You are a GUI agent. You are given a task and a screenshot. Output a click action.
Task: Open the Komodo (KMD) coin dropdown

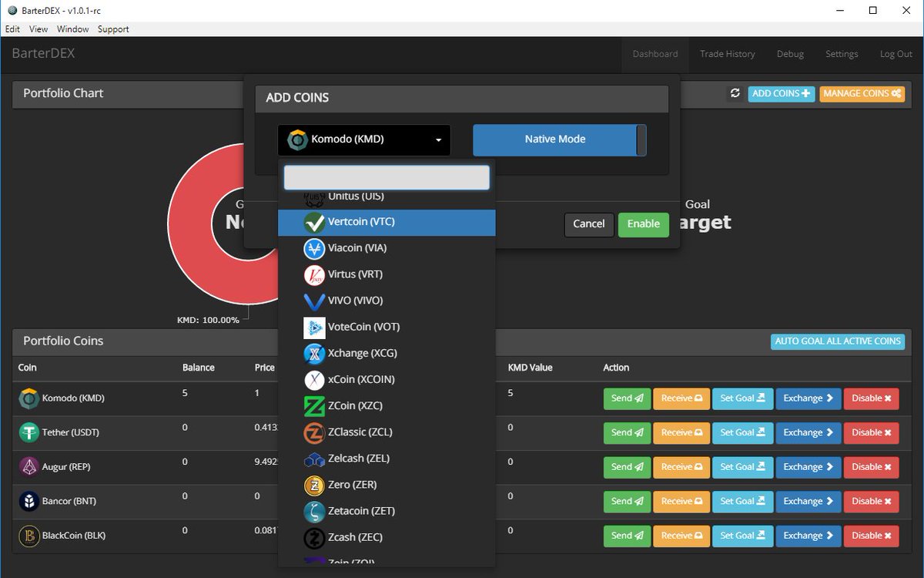click(x=364, y=140)
